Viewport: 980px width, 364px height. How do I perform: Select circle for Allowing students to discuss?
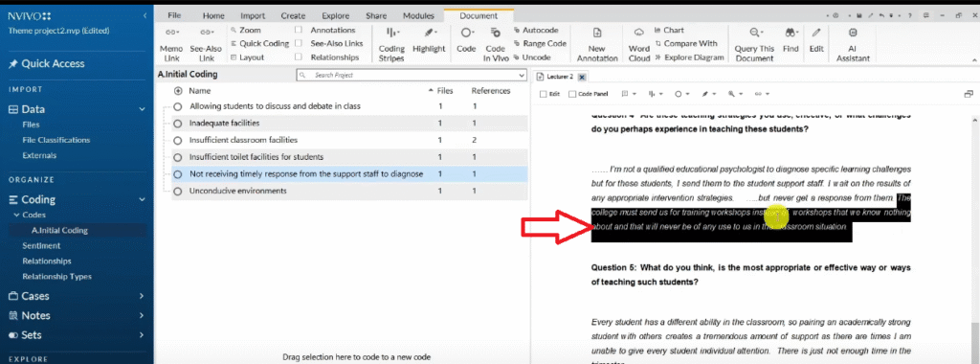coord(177,106)
